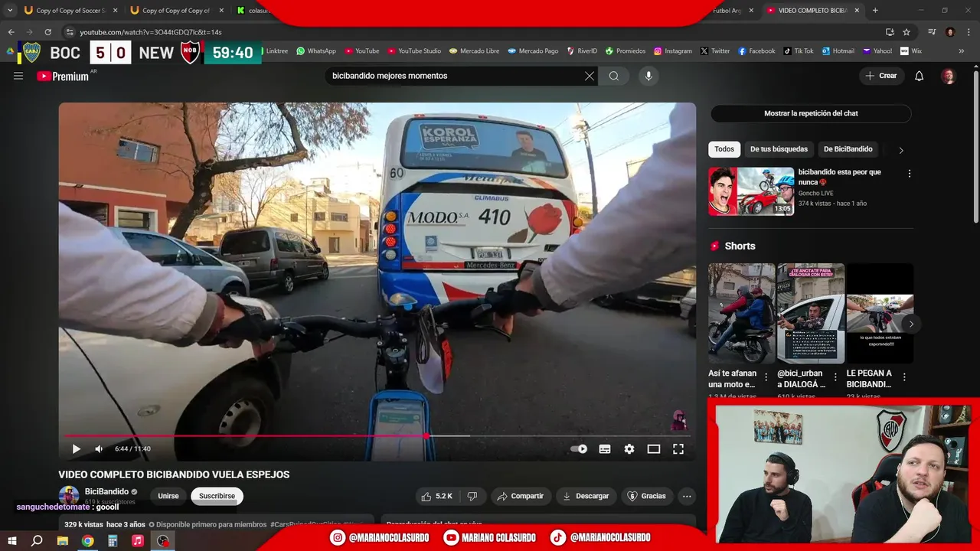
Task: Share the video via Compartir
Action: pos(521,496)
